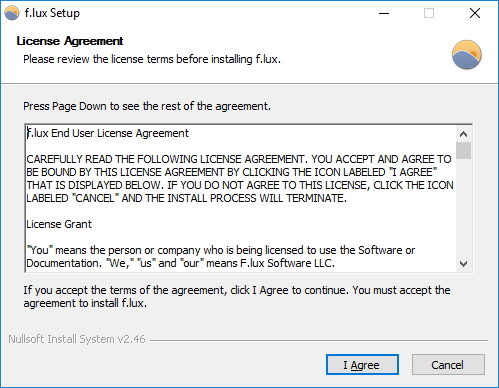Click the 'f.lux End User License Agreement' line
The image size is (499, 388).
[107, 133]
